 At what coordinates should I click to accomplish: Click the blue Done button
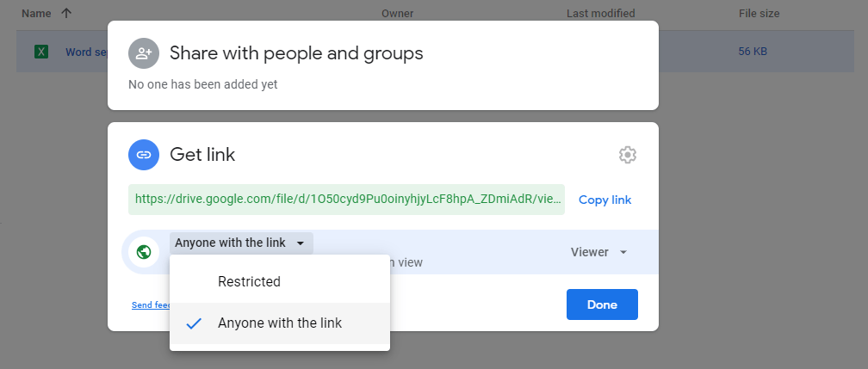click(601, 304)
